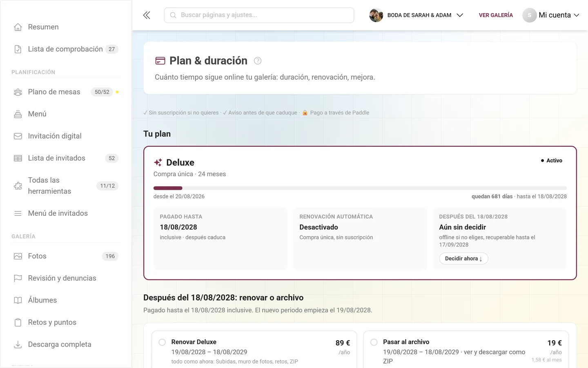Click the Fotos picture icon
Screen dimensions: 588x368
click(18, 256)
